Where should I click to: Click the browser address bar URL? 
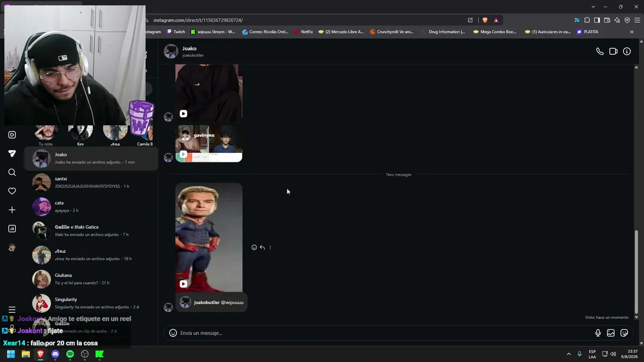point(198,20)
